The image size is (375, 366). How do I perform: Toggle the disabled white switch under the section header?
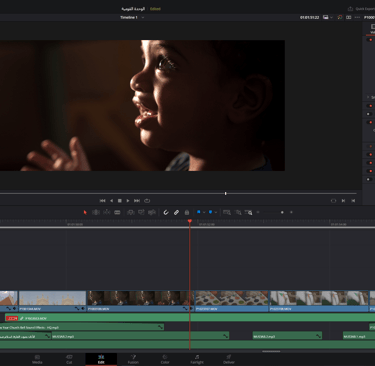[370, 114]
